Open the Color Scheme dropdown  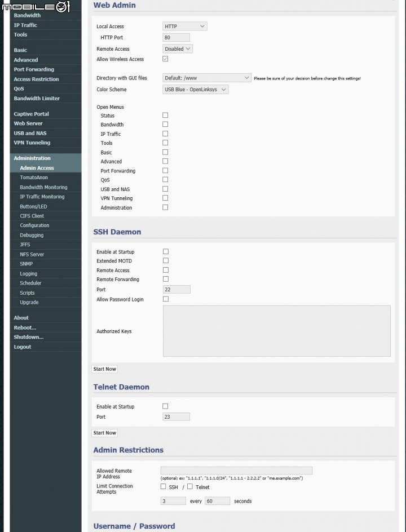point(195,90)
